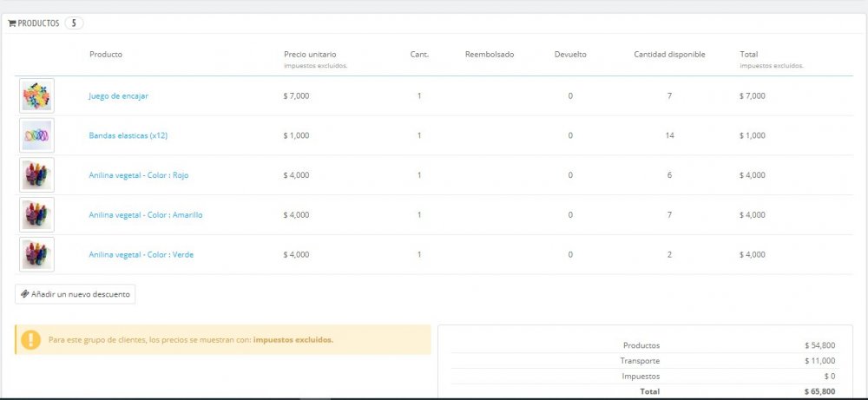Click the tag icon on the discount button

(24, 294)
